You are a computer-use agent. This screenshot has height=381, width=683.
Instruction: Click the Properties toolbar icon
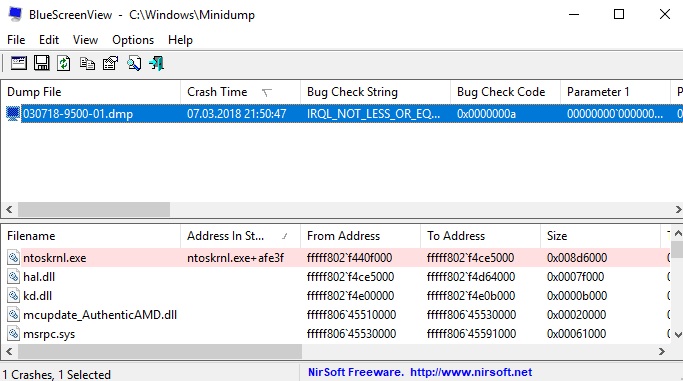110,64
